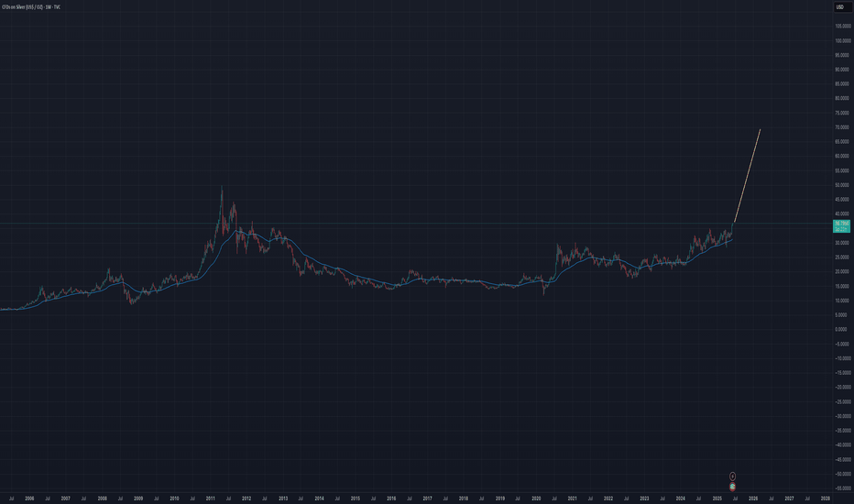Click the -55.0000 price scale label
This screenshot has height=504, width=854.
pos(843,488)
